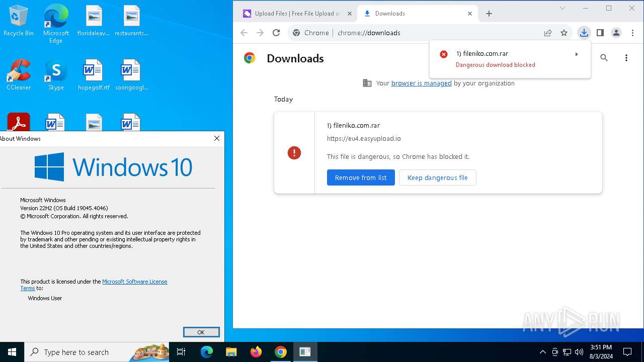Click Keep dangerous file button
This screenshot has width=644, height=362.
[437, 177]
